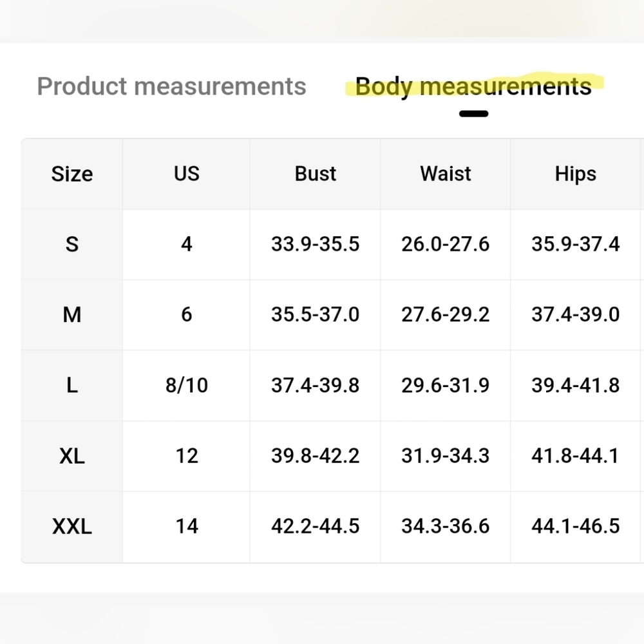The width and height of the screenshot is (644, 644).
Task: Click bust value 33.9-35.5
Action: tap(315, 244)
